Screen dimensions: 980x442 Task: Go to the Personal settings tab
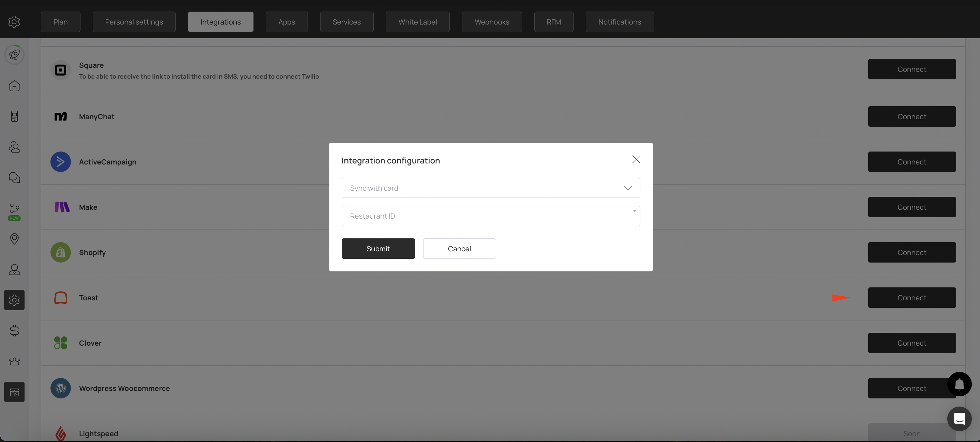click(134, 22)
